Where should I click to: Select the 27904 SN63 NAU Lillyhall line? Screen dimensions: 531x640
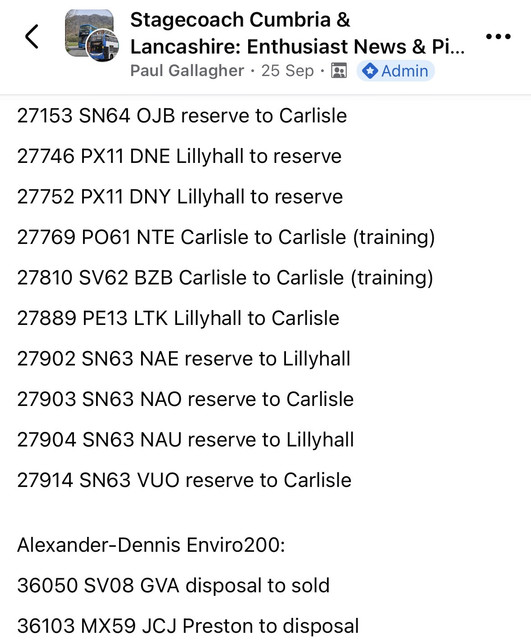(x=186, y=440)
